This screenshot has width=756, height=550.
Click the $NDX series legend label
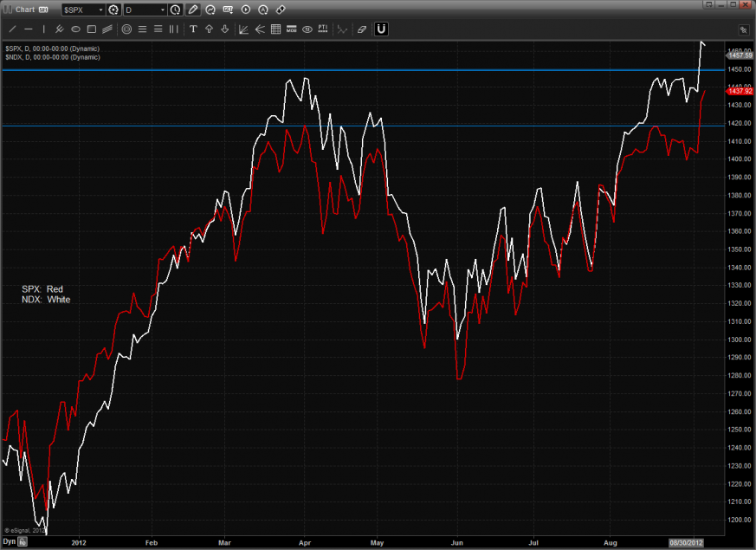click(53, 57)
